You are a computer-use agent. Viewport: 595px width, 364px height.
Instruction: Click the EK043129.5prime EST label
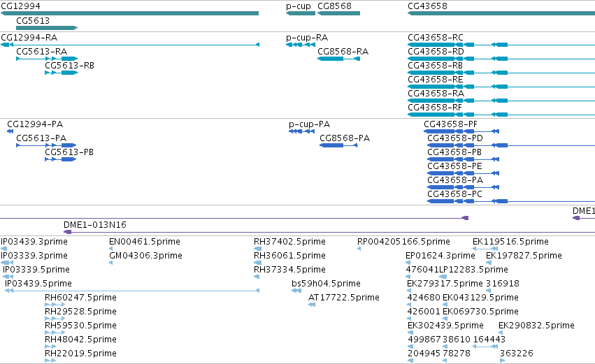tap(481, 298)
